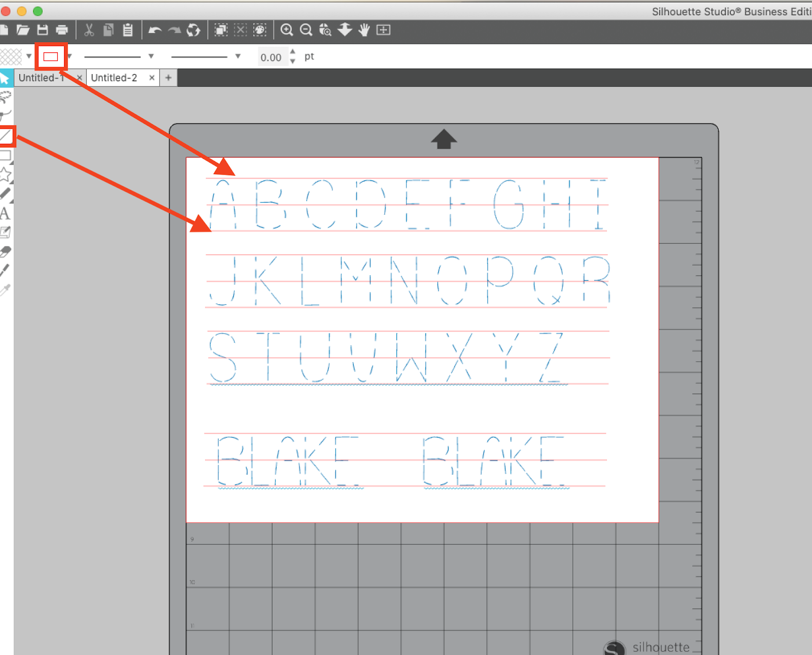The width and height of the screenshot is (812, 655).
Task: Click the Select All icon
Action: click(221, 30)
